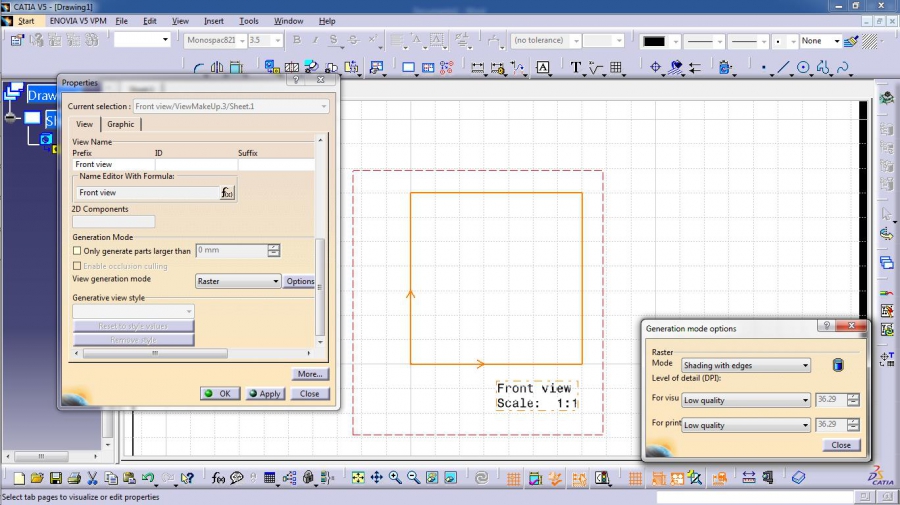
Task: Select the Spline curve tool
Action: tap(843, 68)
